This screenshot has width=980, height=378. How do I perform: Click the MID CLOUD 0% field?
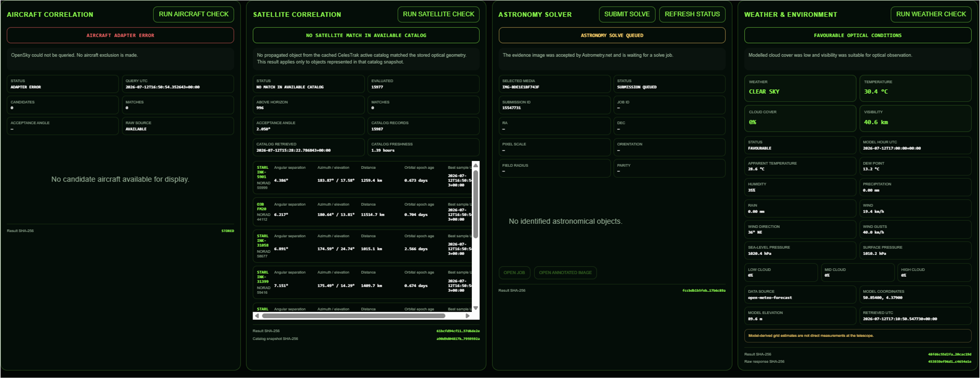click(x=857, y=273)
